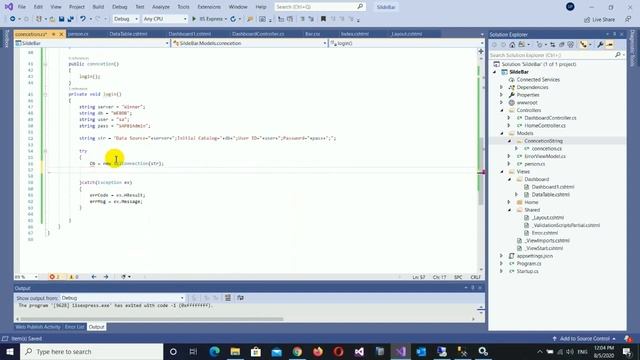Screen dimensions: 640x360
Task: Select HomeController.cs in Solution Explorer
Action: pos(544,125)
